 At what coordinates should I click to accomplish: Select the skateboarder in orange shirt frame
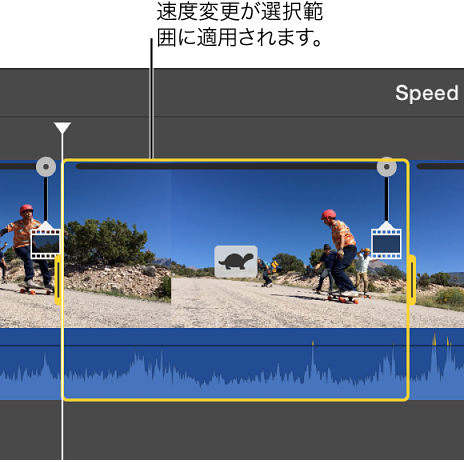(288, 248)
